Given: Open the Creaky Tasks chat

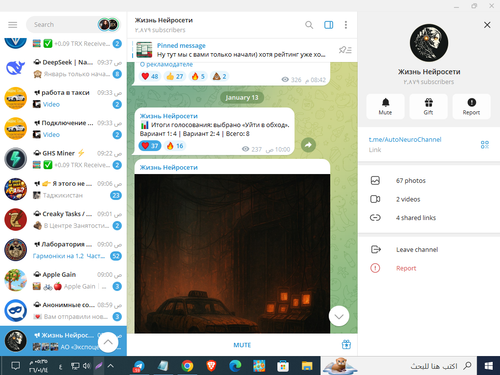Looking at the screenshot, I should coord(63,220).
